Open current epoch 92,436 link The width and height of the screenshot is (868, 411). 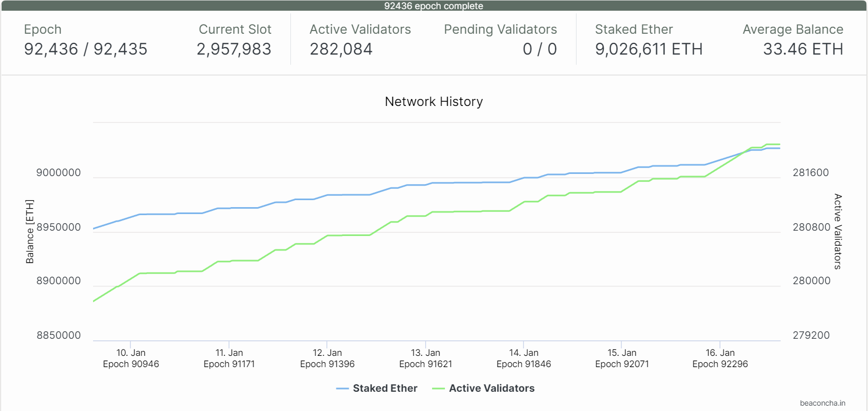[51, 49]
